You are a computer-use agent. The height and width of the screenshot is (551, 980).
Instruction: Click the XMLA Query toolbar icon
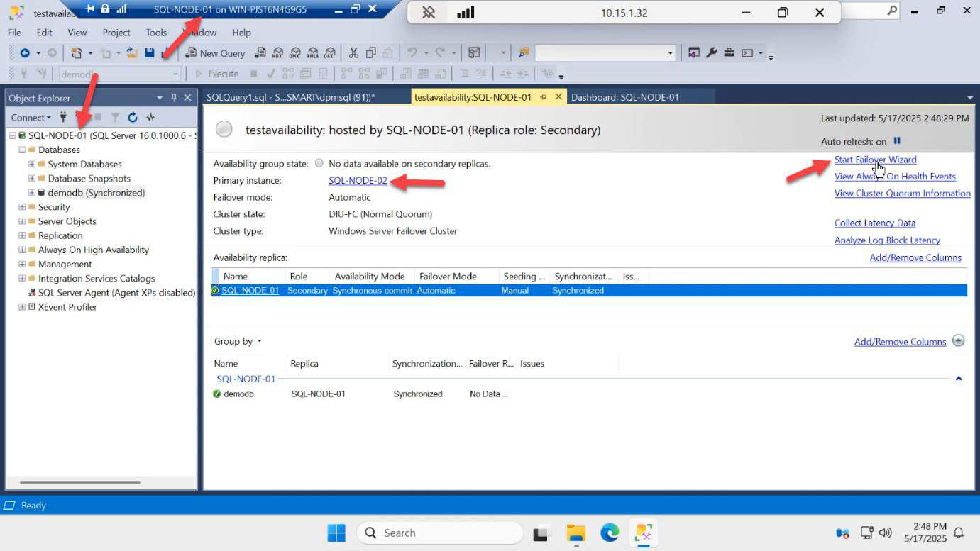pos(312,52)
